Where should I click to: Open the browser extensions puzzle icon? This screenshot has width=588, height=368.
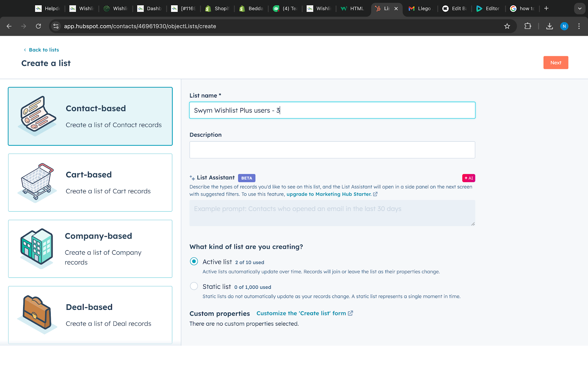click(x=528, y=26)
